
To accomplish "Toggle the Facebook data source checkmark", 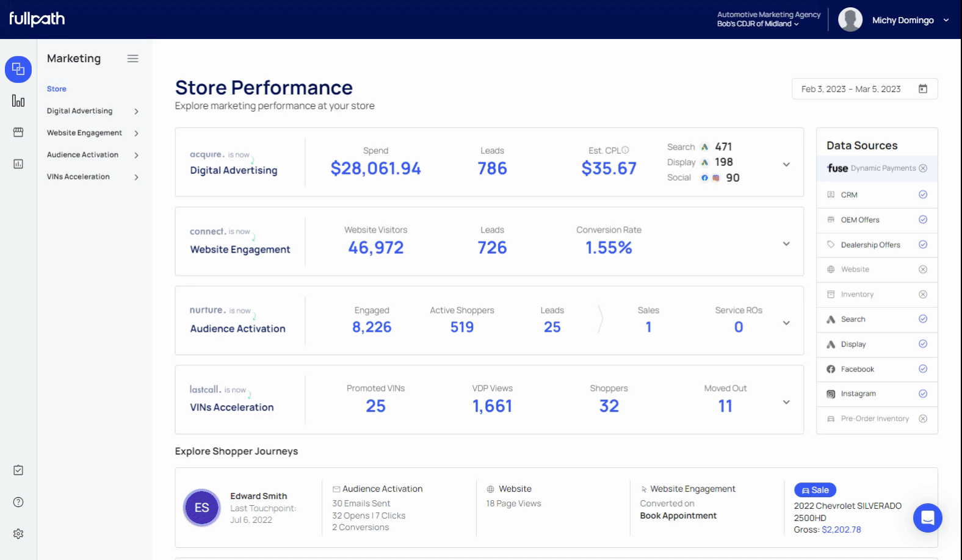I will [923, 369].
